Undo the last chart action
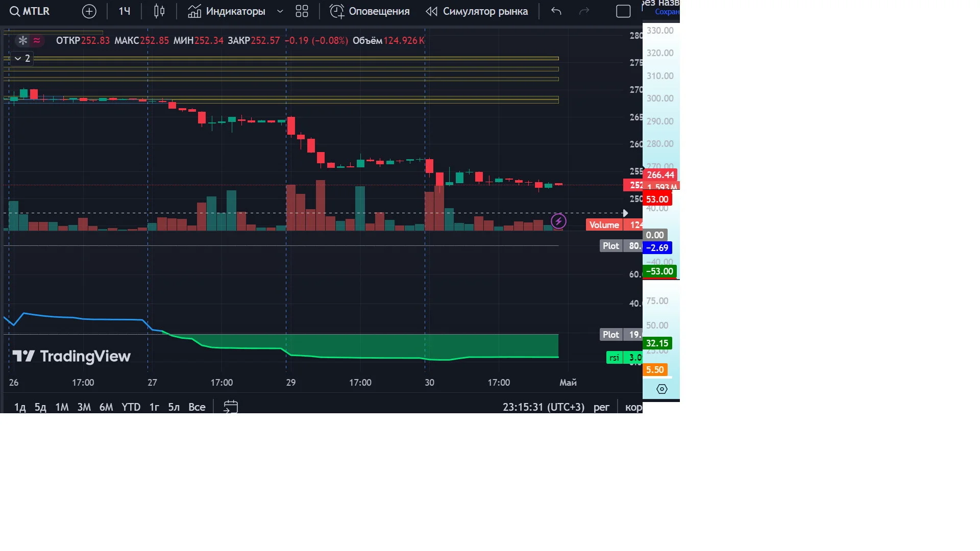980x551 pixels. pyautogui.click(x=556, y=11)
